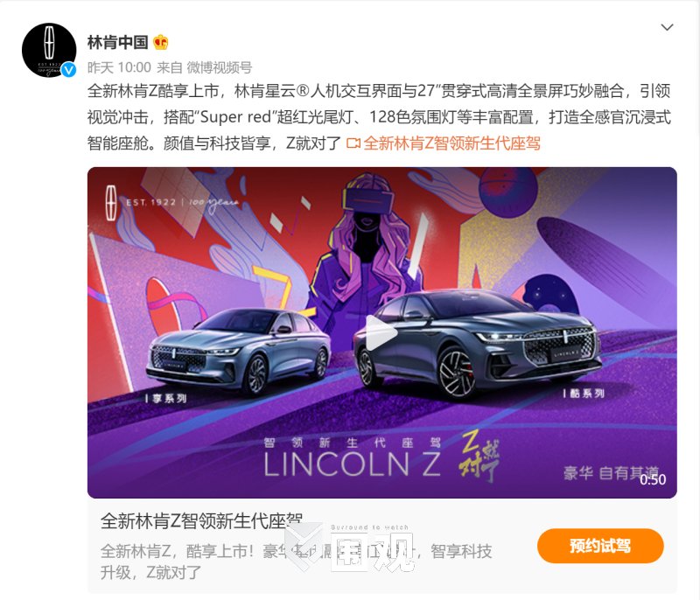The image size is (700, 600).
Task: Click the 0:50 video duration label
Action: [652, 479]
